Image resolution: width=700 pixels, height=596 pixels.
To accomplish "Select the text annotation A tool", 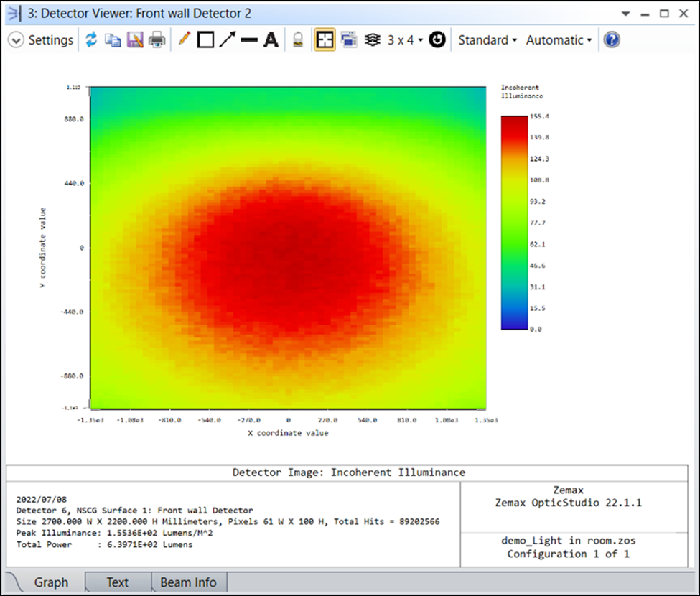I will 271,40.
